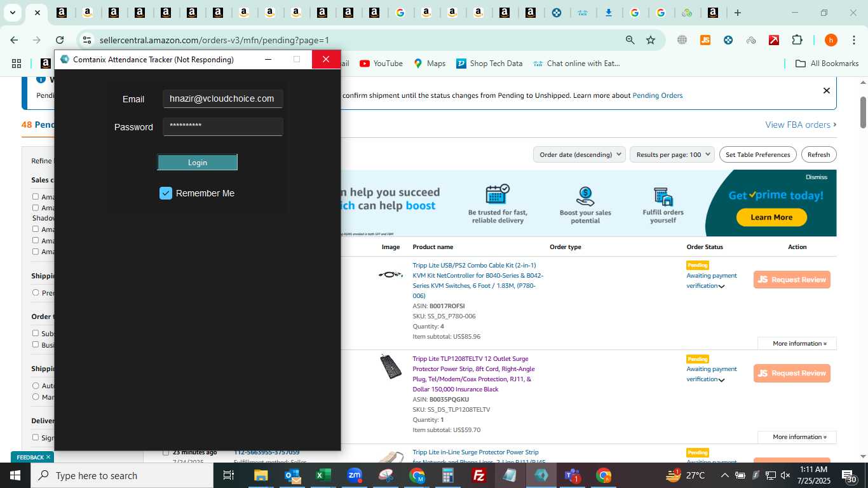868x488 pixels.
Task: Click Request Review for USB/PS2 cable order
Action: 792,280
